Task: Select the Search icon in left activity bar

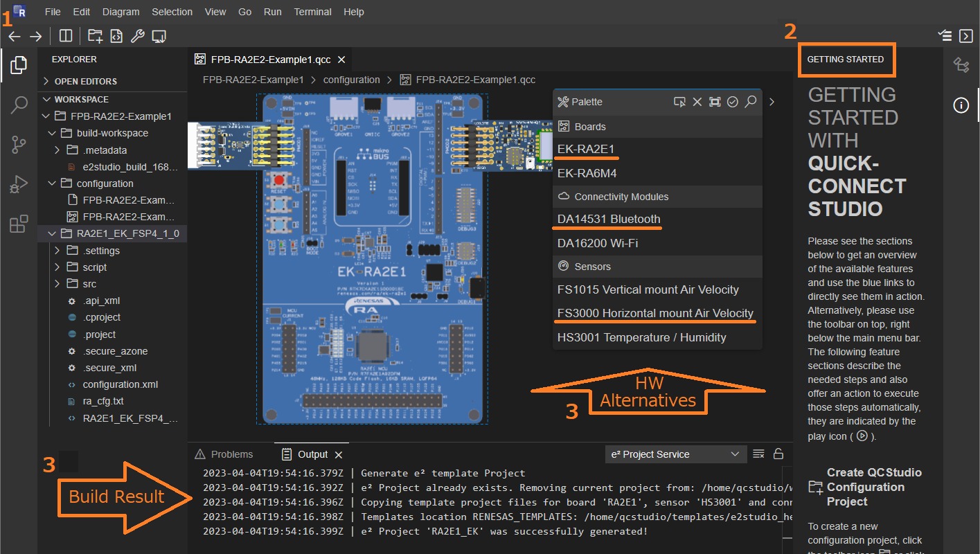Action: 18,105
